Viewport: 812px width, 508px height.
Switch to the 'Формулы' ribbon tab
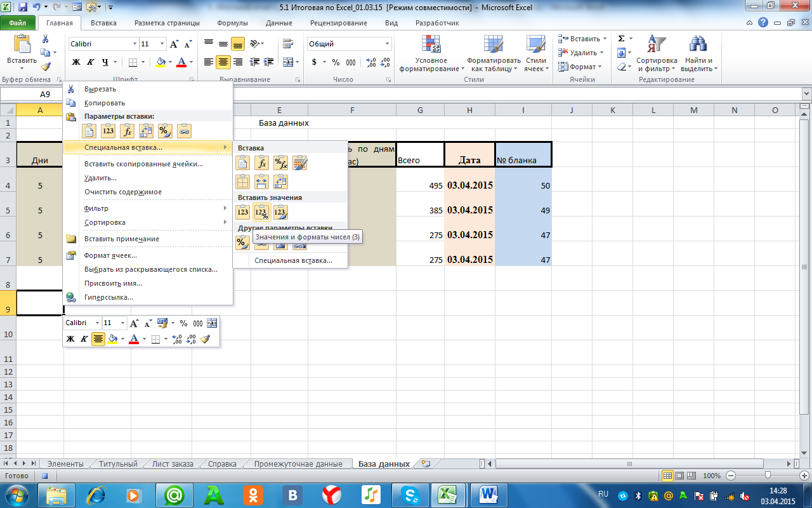[232, 23]
